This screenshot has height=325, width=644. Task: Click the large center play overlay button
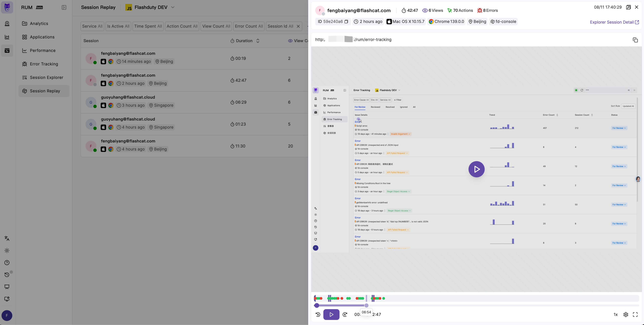tap(476, 169)
